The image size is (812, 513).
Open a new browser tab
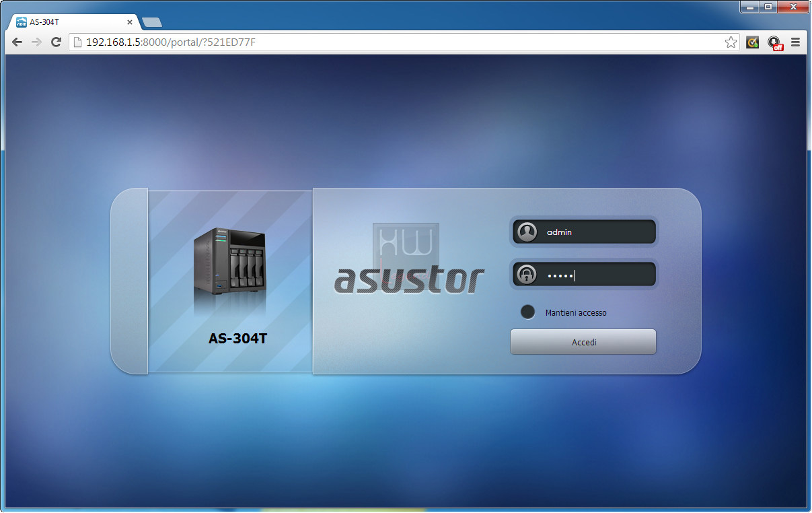153,22
